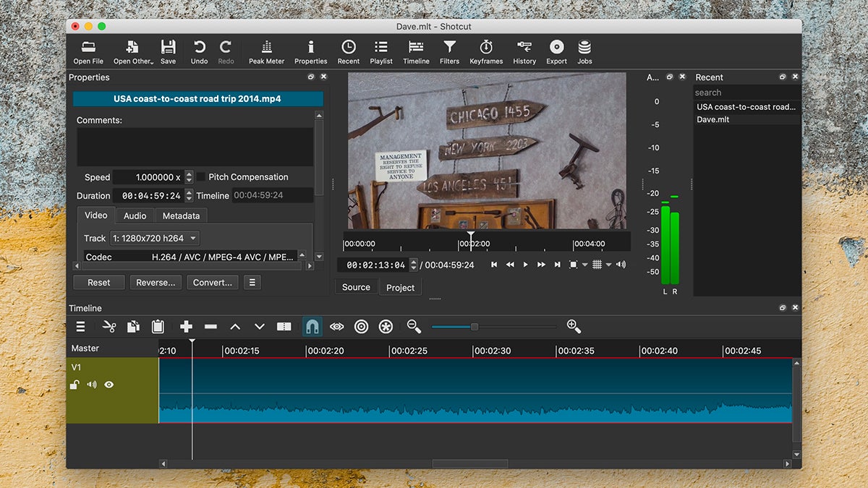Toggle snapping magnet in timeline toolbar
Viewport: 868px width, 488px height.
(x=312, y=327)
